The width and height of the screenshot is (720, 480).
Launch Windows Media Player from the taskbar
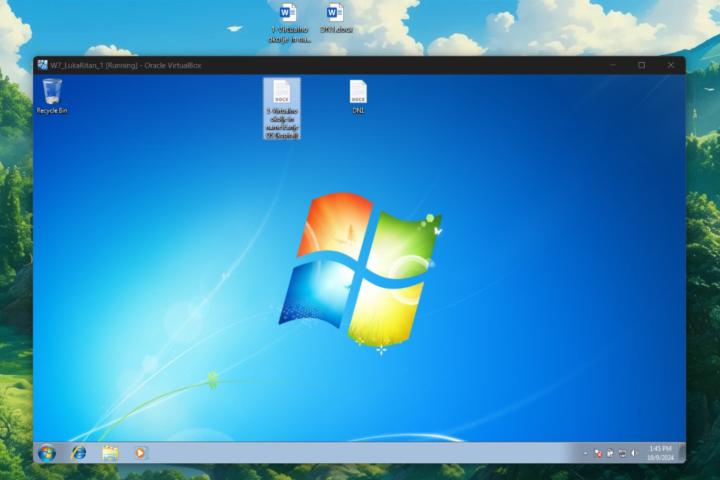tap(140, 453)
